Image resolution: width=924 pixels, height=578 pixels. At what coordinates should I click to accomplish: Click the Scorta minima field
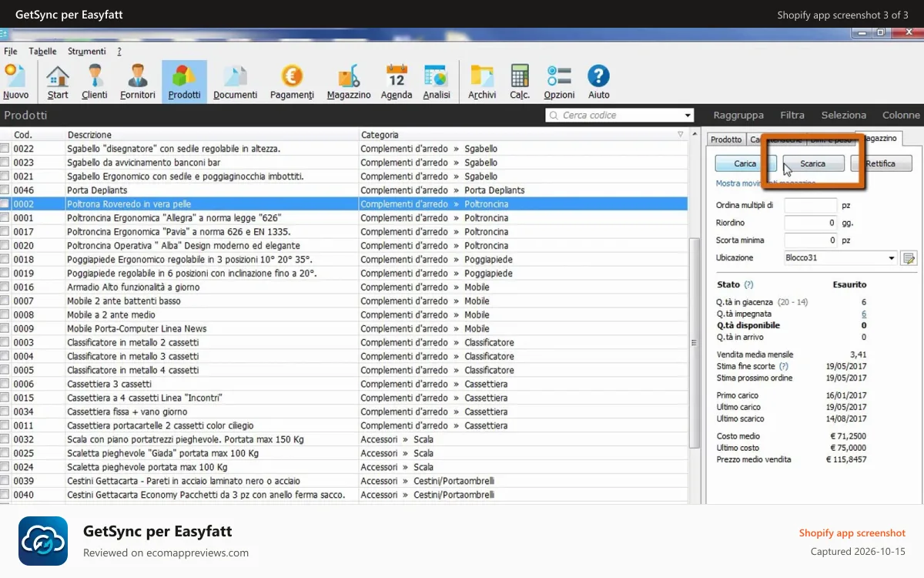[x=810, y=240]
